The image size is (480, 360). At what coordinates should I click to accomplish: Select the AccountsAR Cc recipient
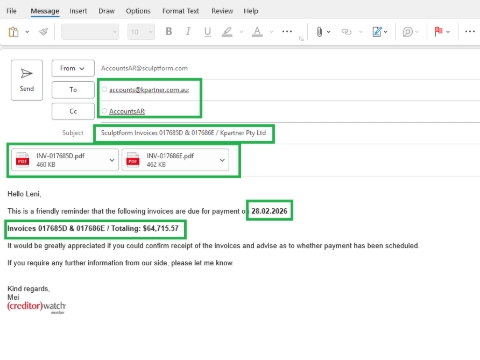pos(127,111)
